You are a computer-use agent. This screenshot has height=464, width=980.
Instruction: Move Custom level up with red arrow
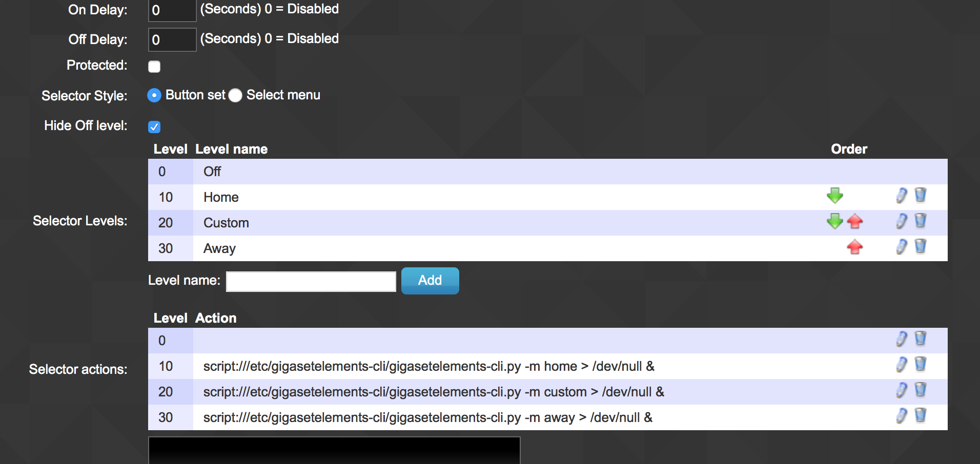[855, 221]
